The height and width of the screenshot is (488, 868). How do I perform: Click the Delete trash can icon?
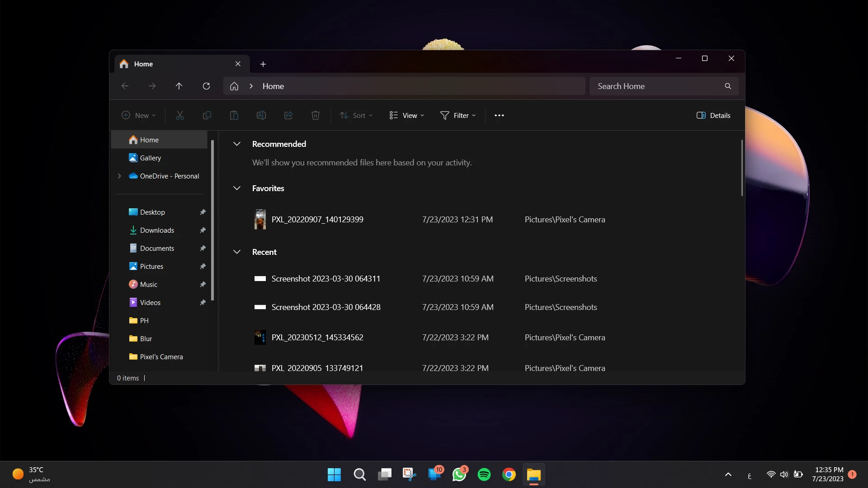316,115
